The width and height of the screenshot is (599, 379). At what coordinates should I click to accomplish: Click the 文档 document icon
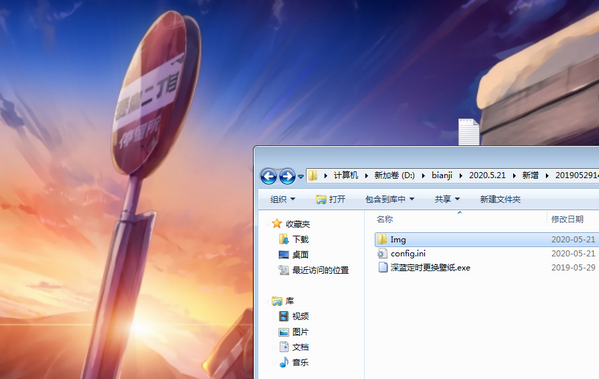[284, 347]
